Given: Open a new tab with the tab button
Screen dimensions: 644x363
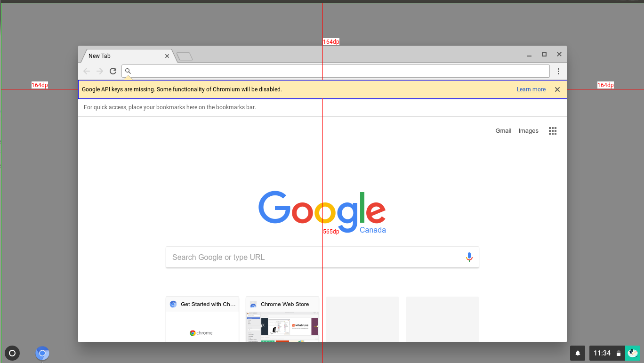Looking at the screenshot, I should (x=185, y=56).
